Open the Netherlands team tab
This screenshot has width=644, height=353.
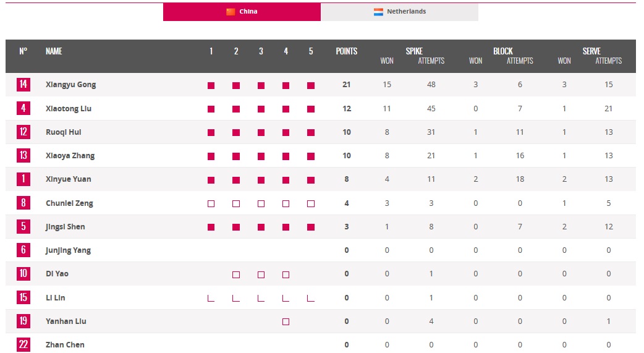(x=399, y=12)
